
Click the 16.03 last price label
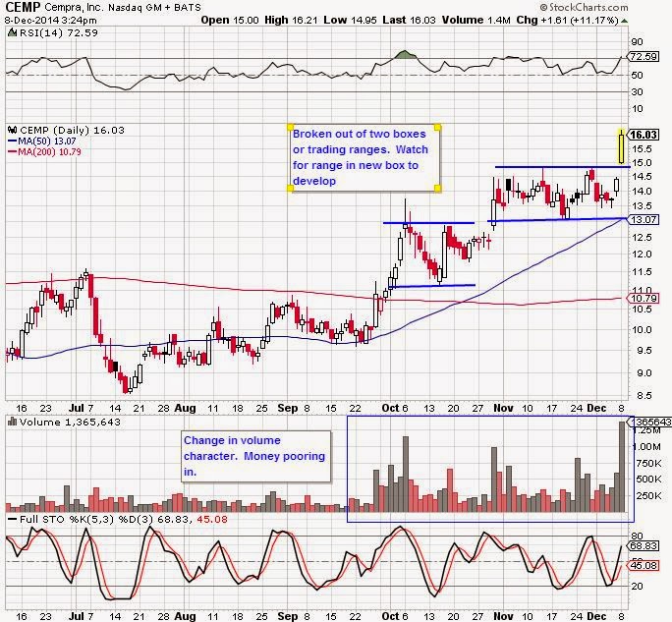tap(644, 135)
